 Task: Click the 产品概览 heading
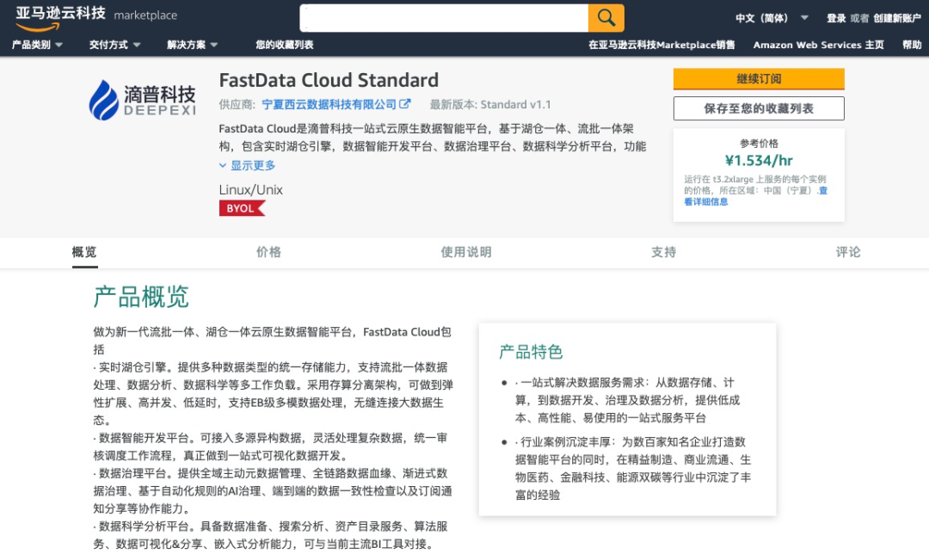coord(141,297)
